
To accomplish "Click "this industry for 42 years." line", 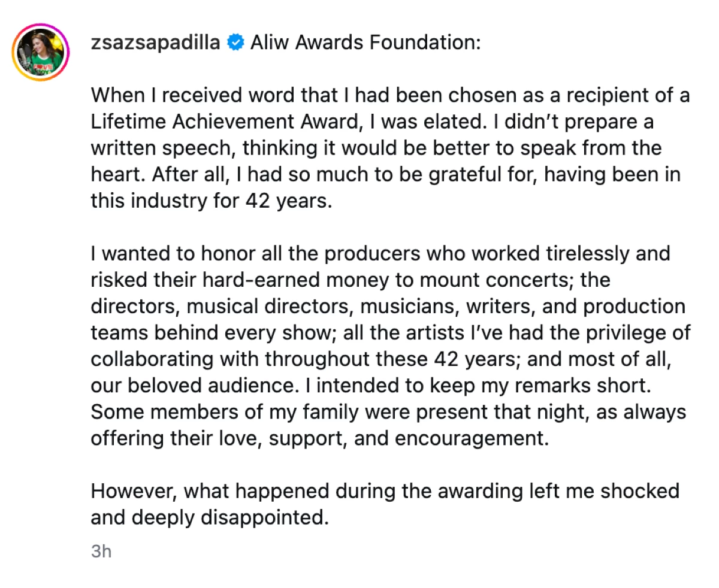I will [211, 201].
